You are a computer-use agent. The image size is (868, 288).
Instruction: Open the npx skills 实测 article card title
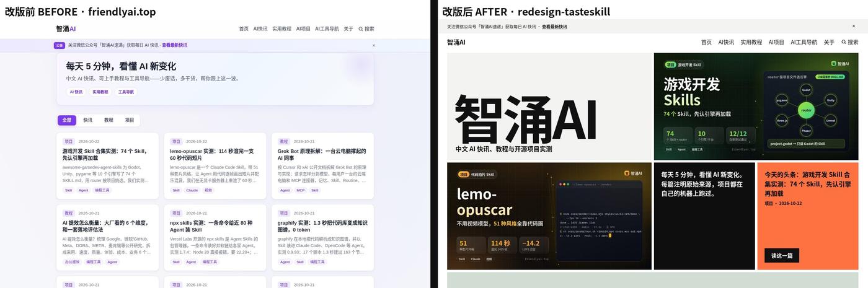point(211,226)
